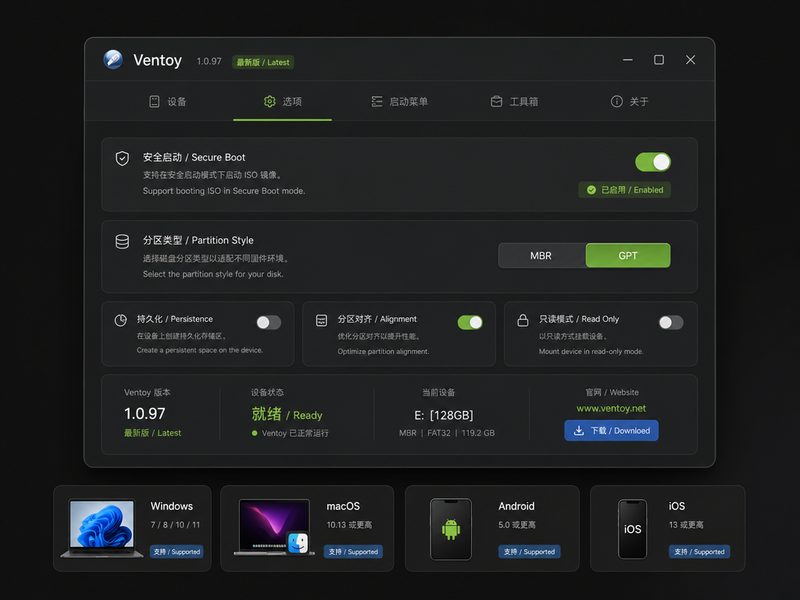Image resolution: width=800 pixels, height=600 pixels.
Task: Click the Ventoy title text
Action: coord(158,60)
